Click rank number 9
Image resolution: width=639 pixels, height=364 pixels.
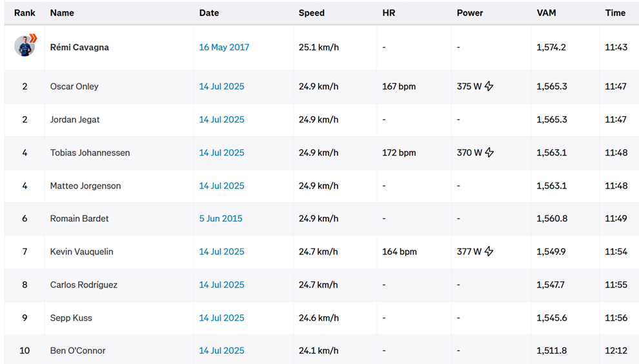coord(25,318)
